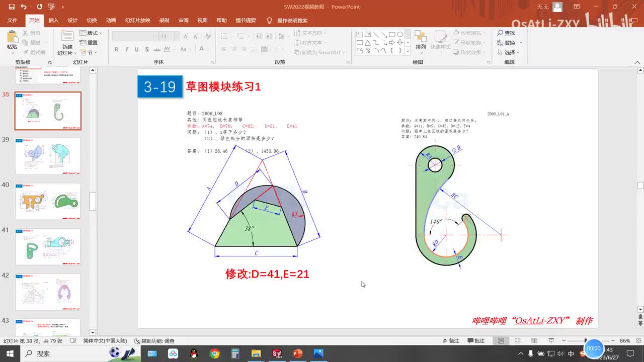Screen dimensions: 644x362
Task: Select the text box shape in gallery
Action: pos(360,35)
